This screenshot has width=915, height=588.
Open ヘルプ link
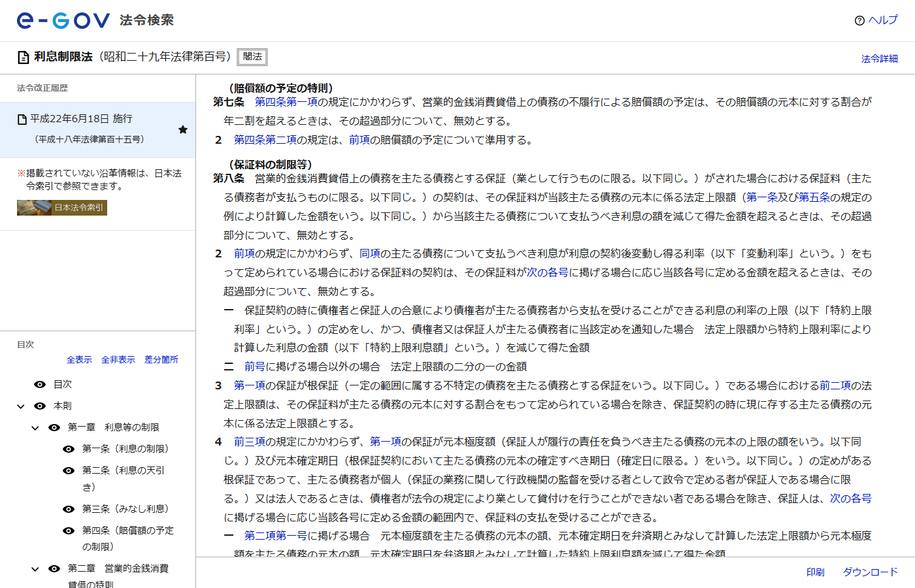pyautogui.click(x=883, y=20)
